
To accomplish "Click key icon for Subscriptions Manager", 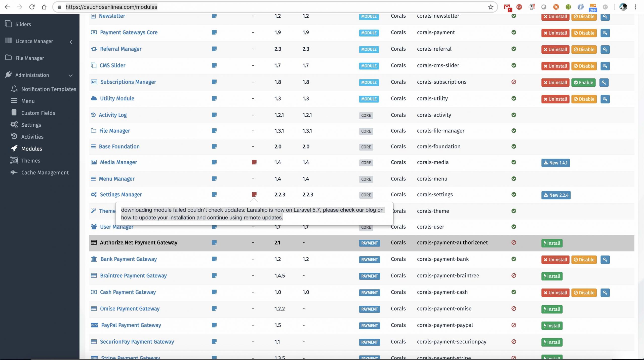I will pyautogui.click(x=604, y=83).
